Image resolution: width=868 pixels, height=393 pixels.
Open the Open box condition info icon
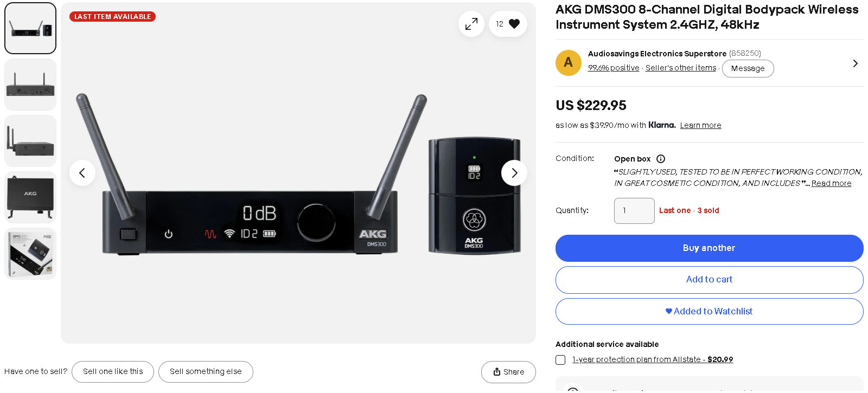(661, 159)
